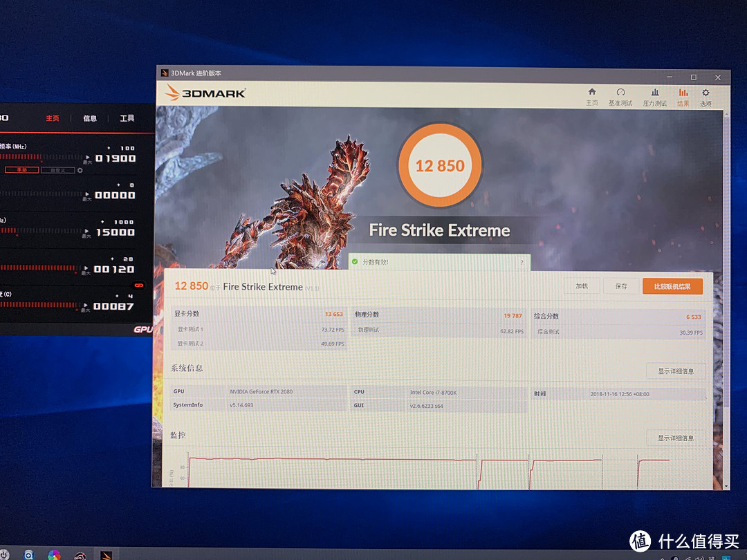Click the 保存 save button
Screen dimensions: 747x560
click(x=621, y=286)
